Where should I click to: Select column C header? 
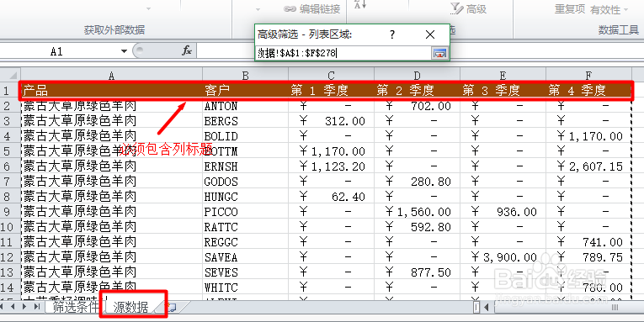(x=331, y=75)
